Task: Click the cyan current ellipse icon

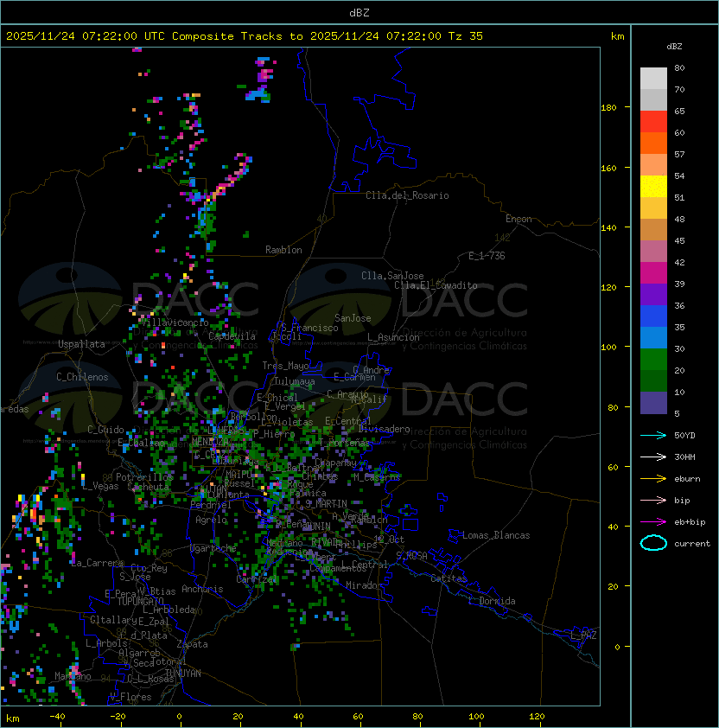Action: (x=653, y=543)
